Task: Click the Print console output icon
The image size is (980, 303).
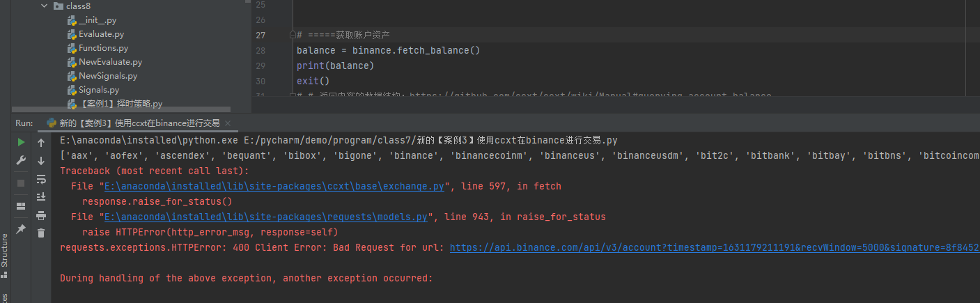Action: click(41, 215)
